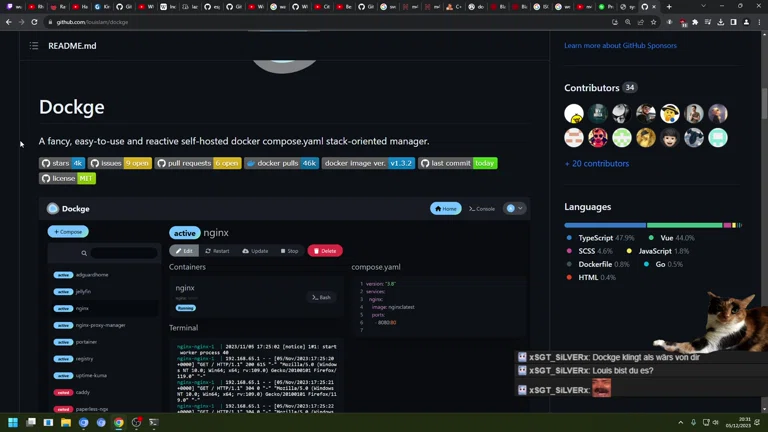Viewport: 768px width, 432px height.
Task: Open the Chrome three-dot menu
Action: (x=757, y=22)
